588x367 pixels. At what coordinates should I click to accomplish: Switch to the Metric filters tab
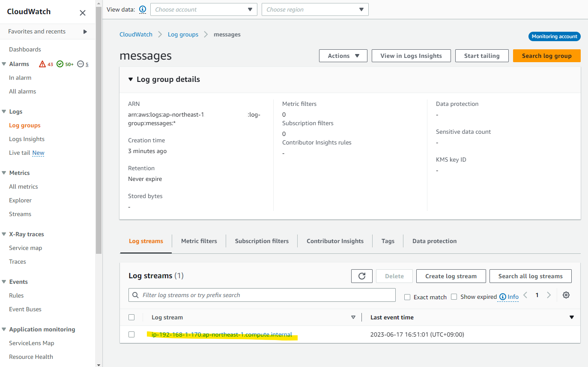point(199,241)
